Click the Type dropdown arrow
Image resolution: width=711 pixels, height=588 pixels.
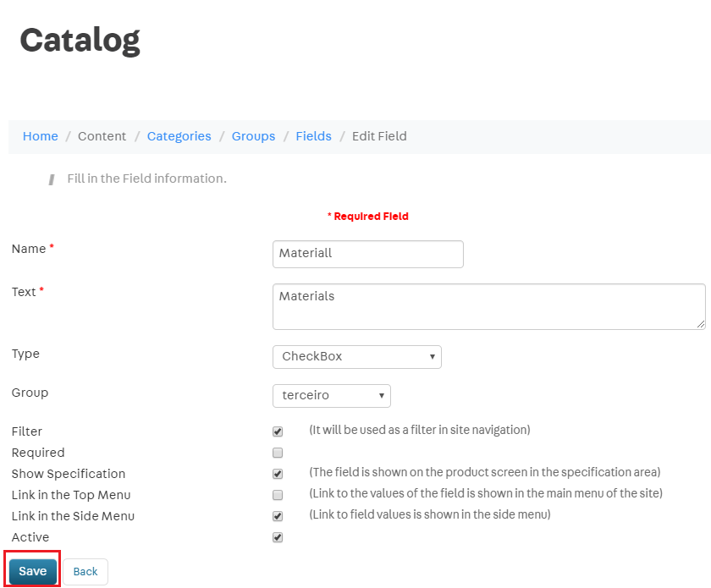430,356
